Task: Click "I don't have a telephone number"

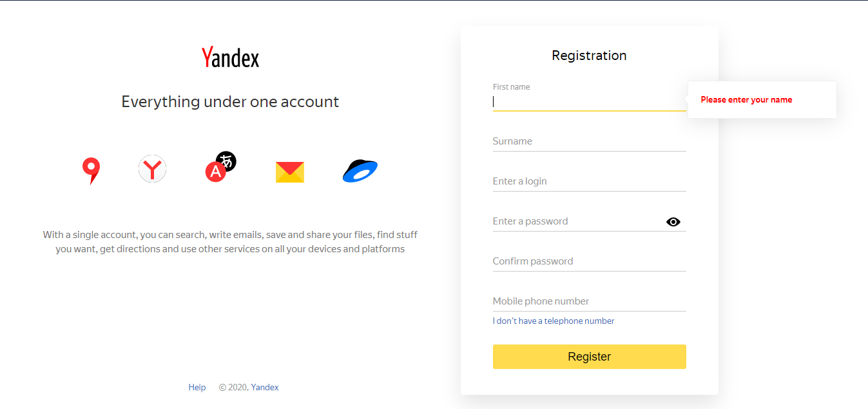Action: [554, 321]
